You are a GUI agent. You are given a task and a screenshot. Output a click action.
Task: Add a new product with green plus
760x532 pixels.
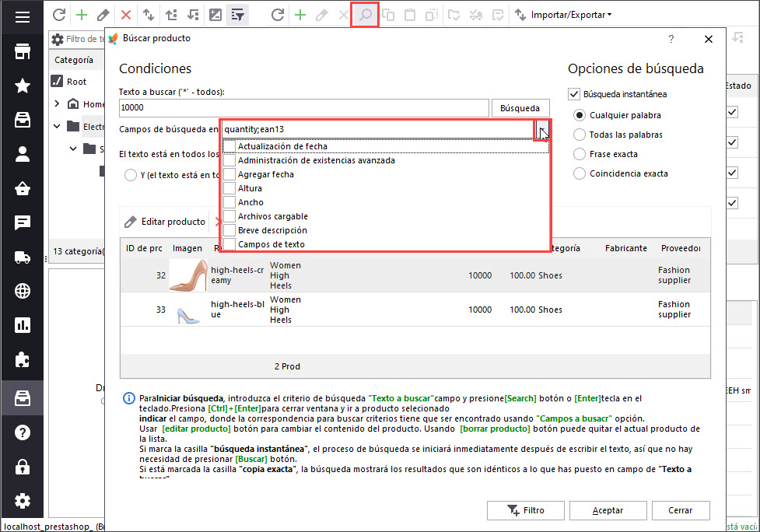click(x=300, y=15)
